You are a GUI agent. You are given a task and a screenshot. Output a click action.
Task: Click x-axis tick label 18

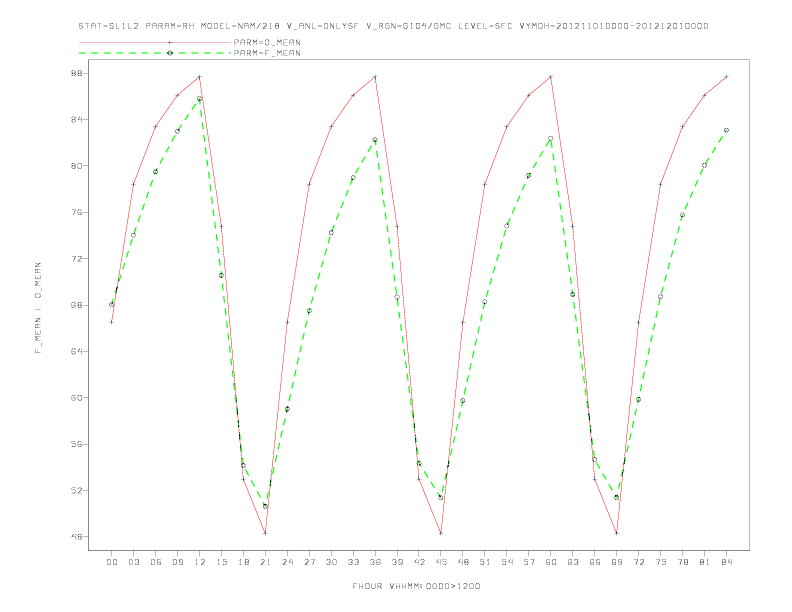pyautogui.click(x=243, y=562)
